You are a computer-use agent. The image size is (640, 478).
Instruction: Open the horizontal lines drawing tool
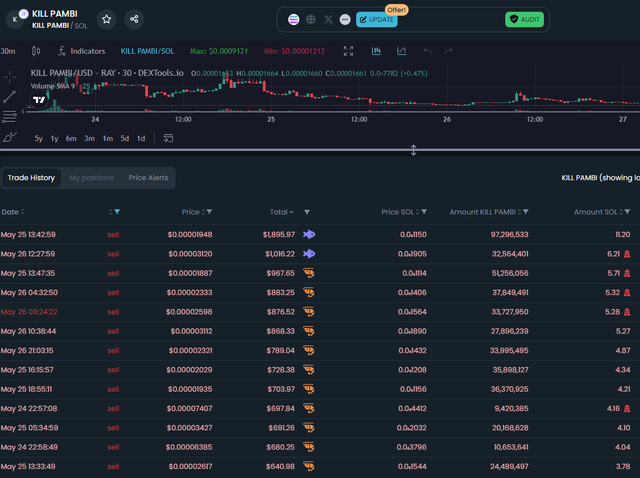click(9, 117)
